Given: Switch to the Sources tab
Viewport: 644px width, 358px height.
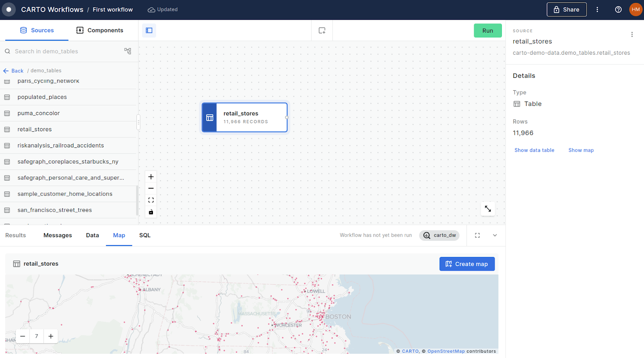Looking at the screenshot, I should [x=37, y=30].
